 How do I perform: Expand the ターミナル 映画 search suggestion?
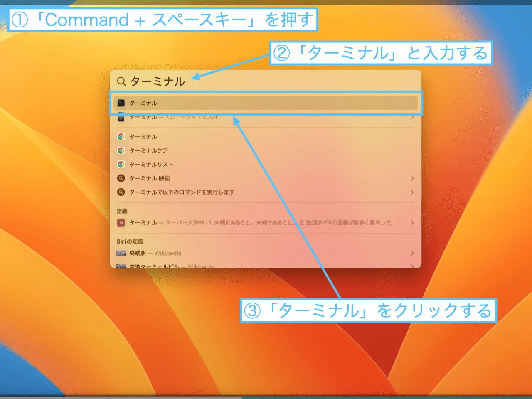point(412,178)
